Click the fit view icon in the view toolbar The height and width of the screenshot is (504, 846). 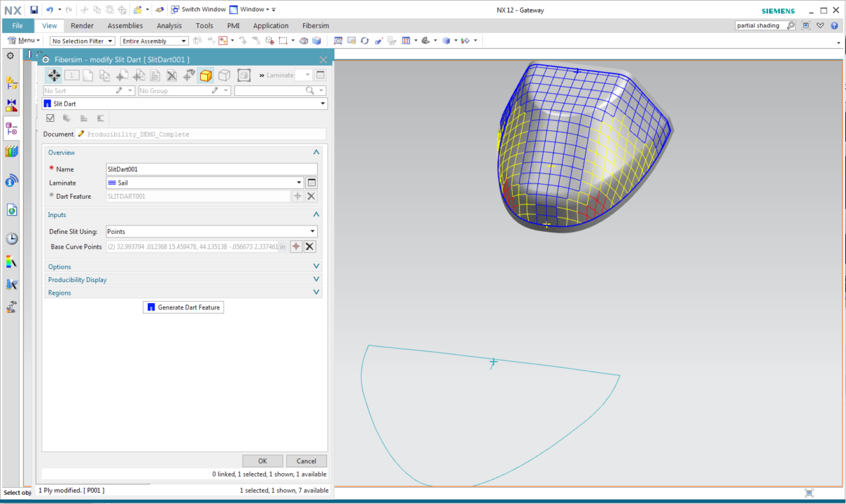coord(338,41)
